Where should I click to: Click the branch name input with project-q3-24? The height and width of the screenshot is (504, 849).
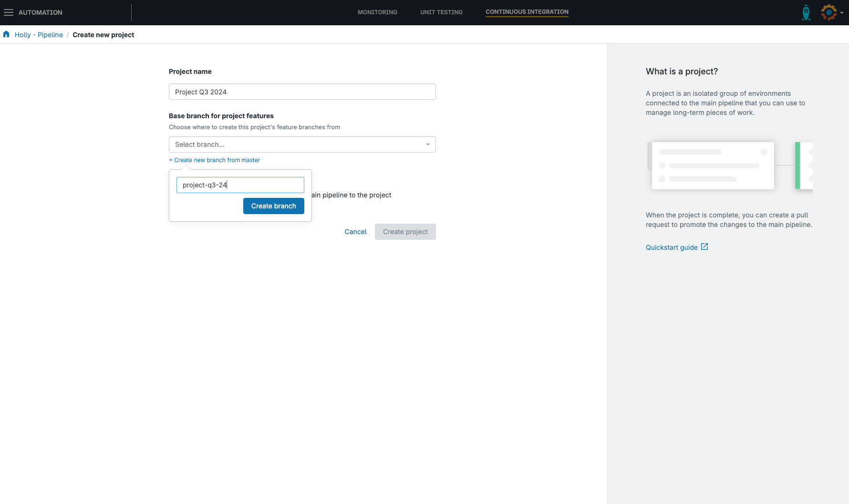(240, 185)
